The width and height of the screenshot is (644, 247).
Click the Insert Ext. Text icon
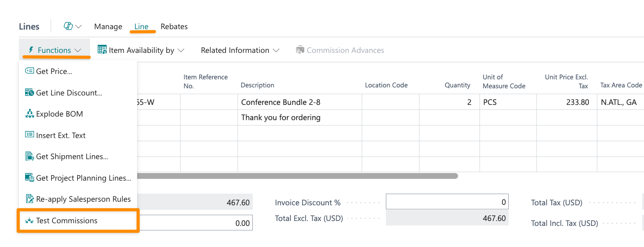30,135
